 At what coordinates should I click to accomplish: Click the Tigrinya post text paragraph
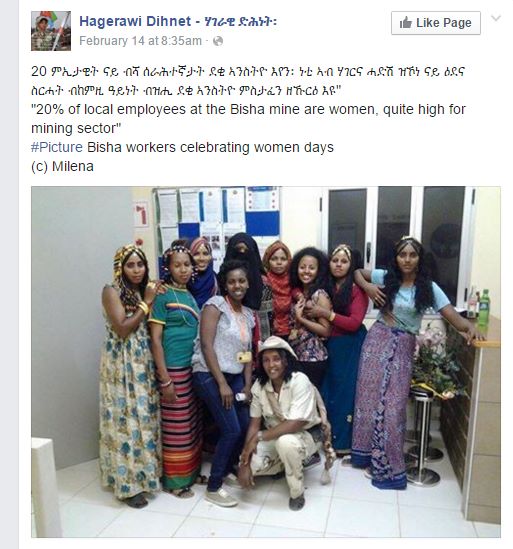point(248,81)
